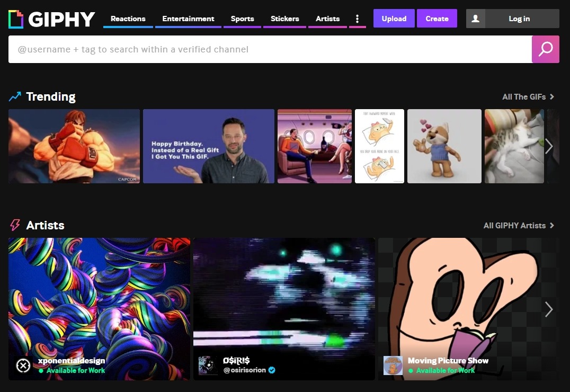Go to the Stickers category

pos(284,19)
